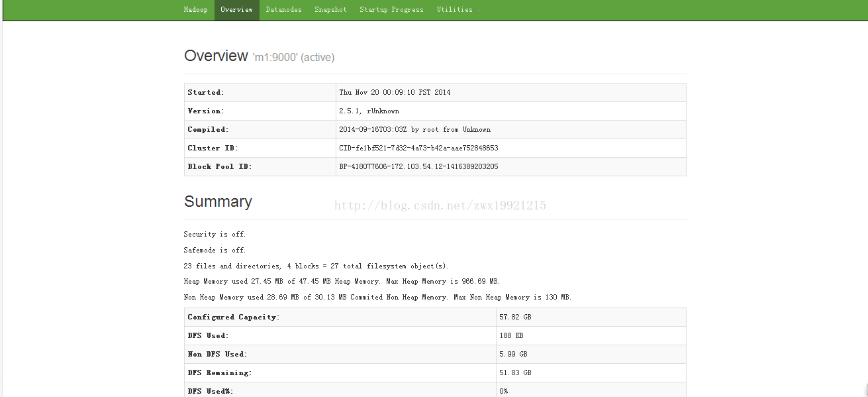This screenshot has width=868, height=397.
Task: Select the 0% DFS used value
Action: coord(503,391)
